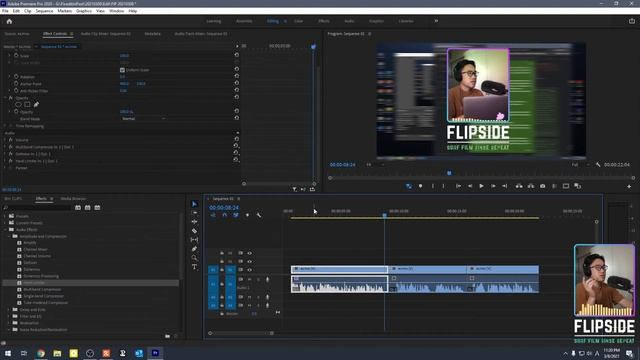Expand the Scale property twirl
640x360 pixels.
click(x=10, y=56)
